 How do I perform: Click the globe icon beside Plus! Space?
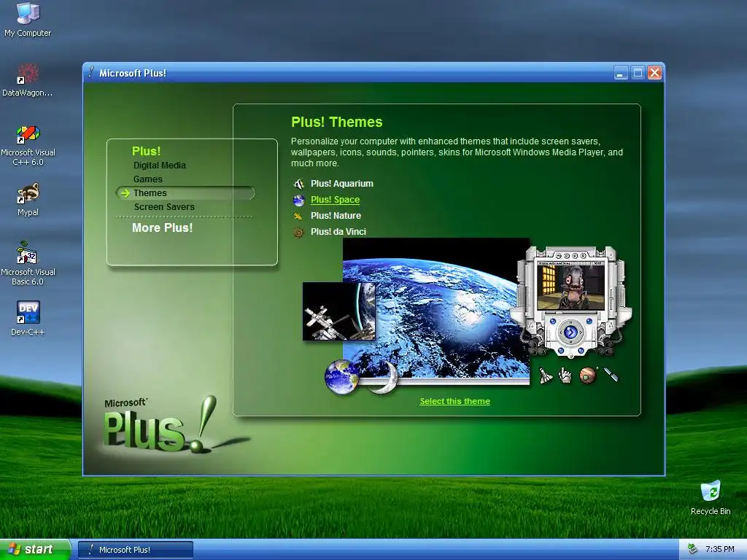298,200
